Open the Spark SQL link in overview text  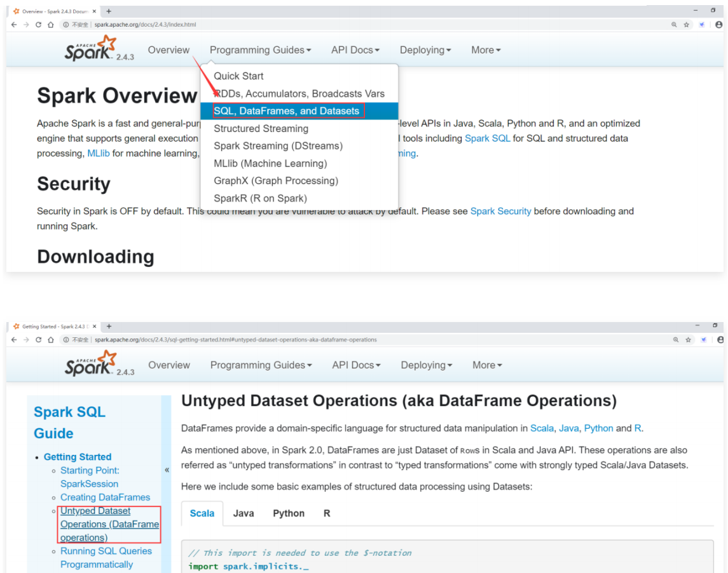(x=487, y=138)
